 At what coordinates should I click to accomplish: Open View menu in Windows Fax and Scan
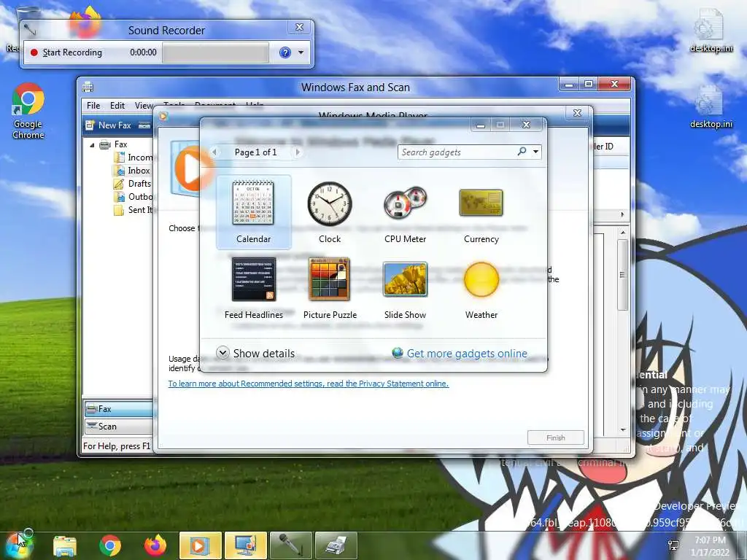[144, 106]
